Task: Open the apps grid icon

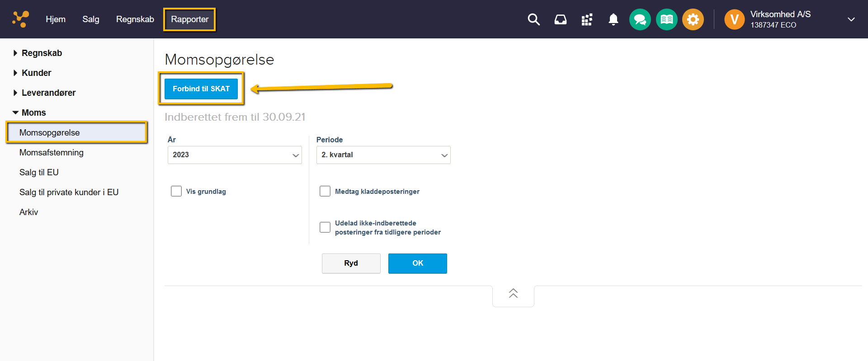Action: pos(587,19)
